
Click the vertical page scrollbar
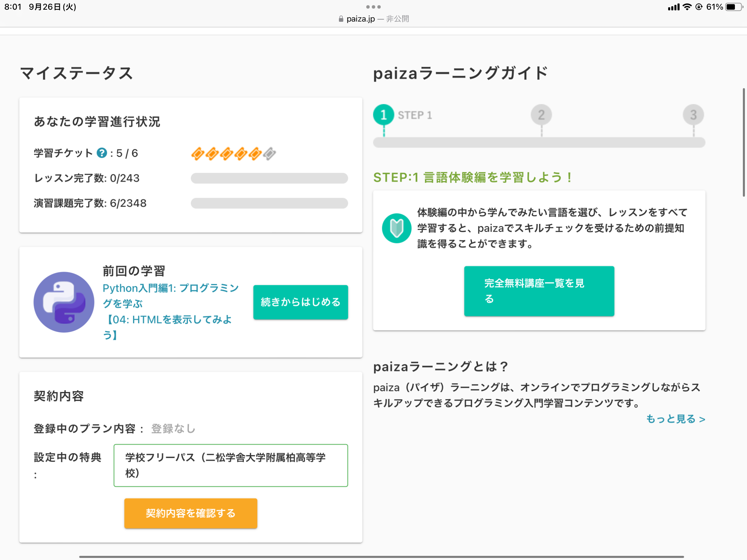744,142
